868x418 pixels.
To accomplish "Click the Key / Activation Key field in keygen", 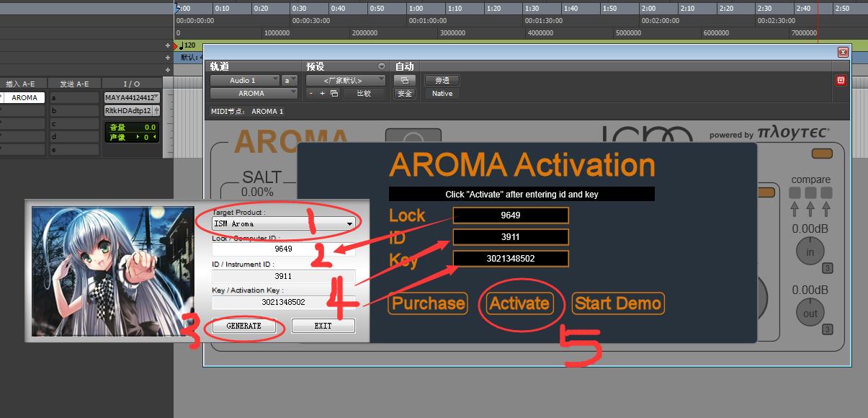I will pos(284,302).
